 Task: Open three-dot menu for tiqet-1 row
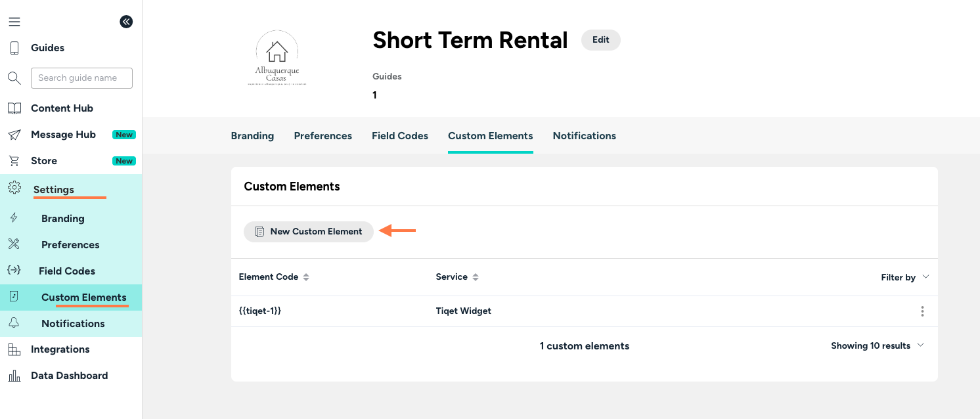[922, 311]
